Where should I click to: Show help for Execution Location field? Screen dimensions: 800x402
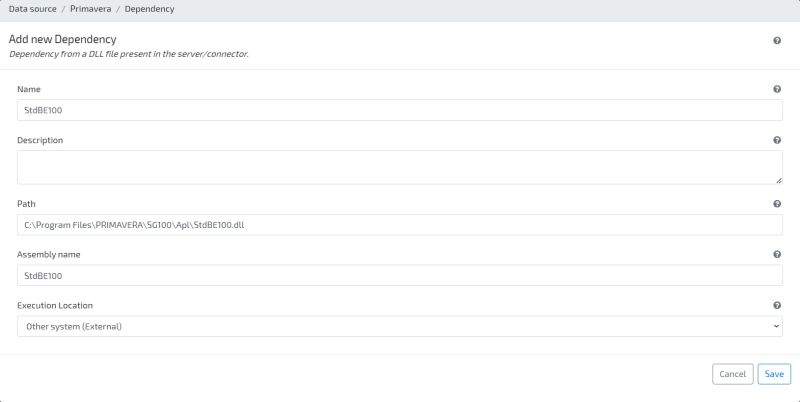coord(777,305)
